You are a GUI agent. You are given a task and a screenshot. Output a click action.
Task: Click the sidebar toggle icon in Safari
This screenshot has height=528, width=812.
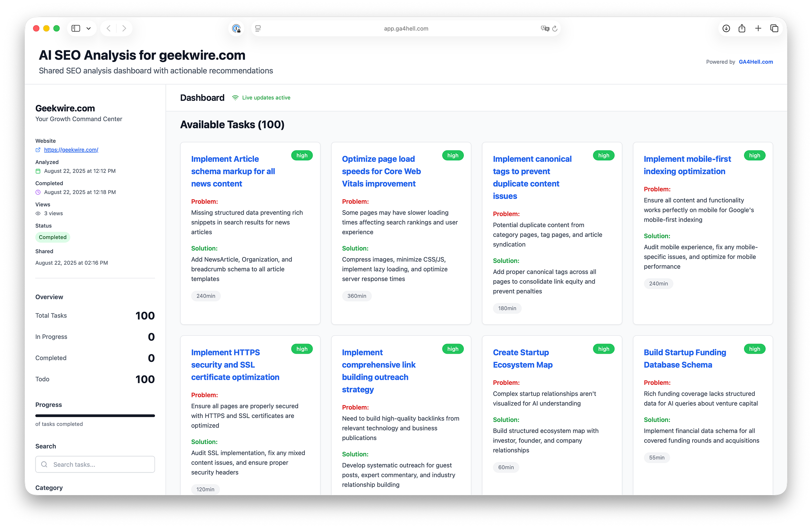pyautogui.click(x=76, y=28)
